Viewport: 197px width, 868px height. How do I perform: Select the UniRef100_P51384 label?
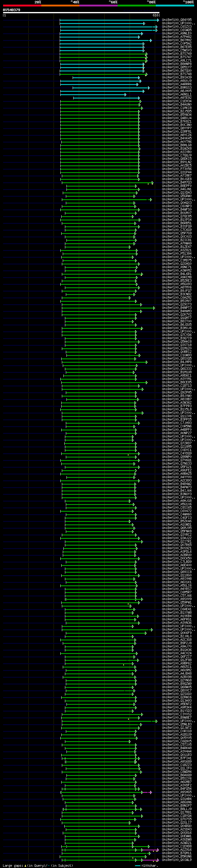177,253
